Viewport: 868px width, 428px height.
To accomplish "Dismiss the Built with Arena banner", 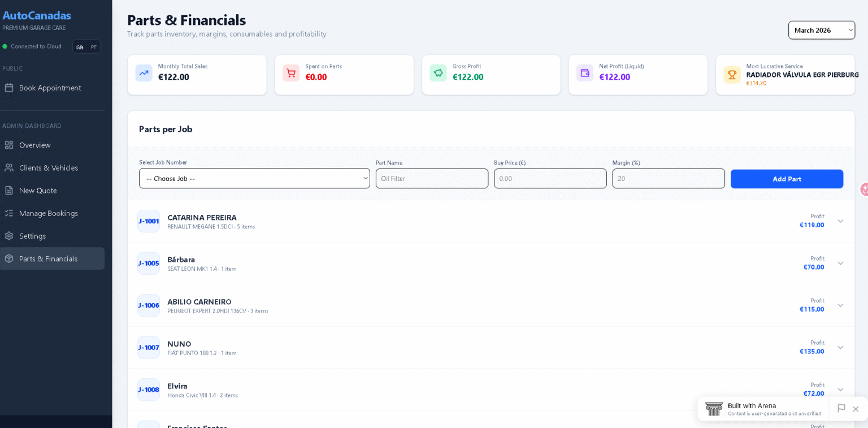I will coord(856,409).
